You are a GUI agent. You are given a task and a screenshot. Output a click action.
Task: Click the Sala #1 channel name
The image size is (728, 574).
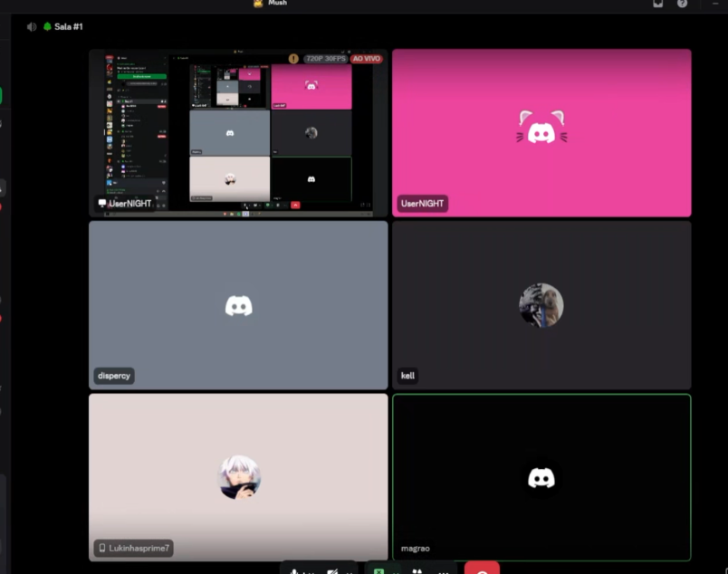(x=68, y=27)
